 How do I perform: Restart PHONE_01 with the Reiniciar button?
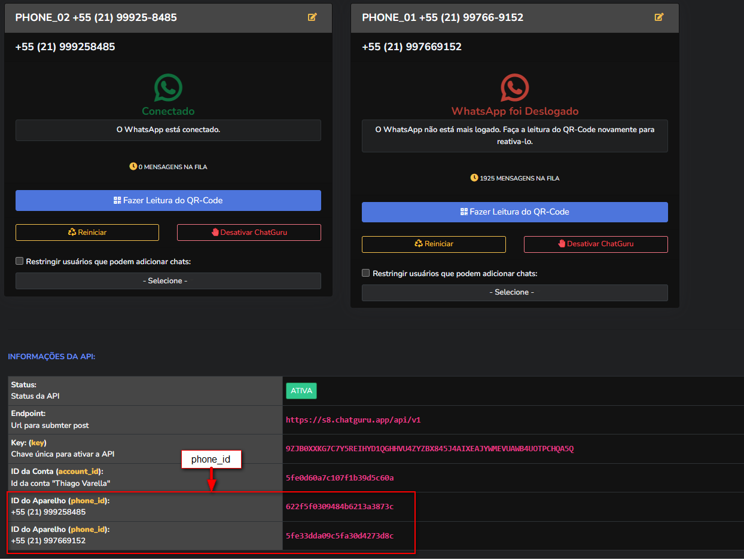(434, 244)
